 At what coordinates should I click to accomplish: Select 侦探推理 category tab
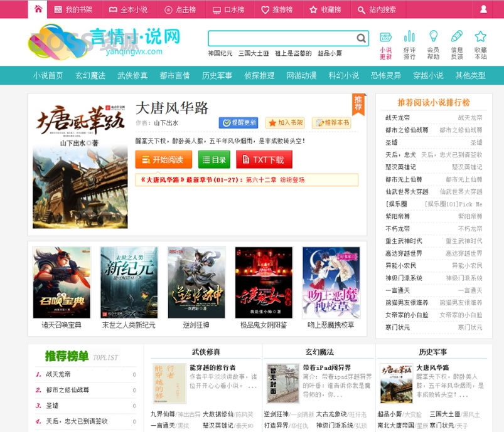[259, 75]
